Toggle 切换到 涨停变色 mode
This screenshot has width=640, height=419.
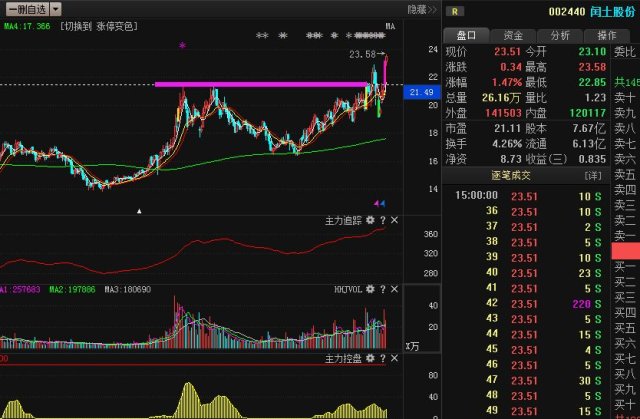pyautogui.click(x=99, y=27)
